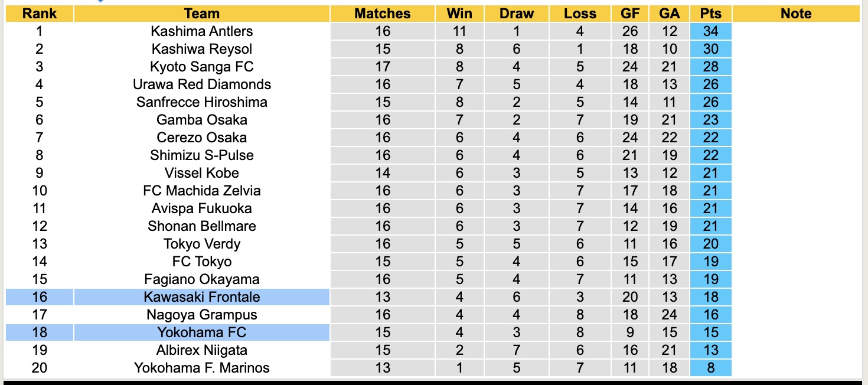Select Vissel Kobe team name
This screenshot has height=385, width=868.
point(201,173)
